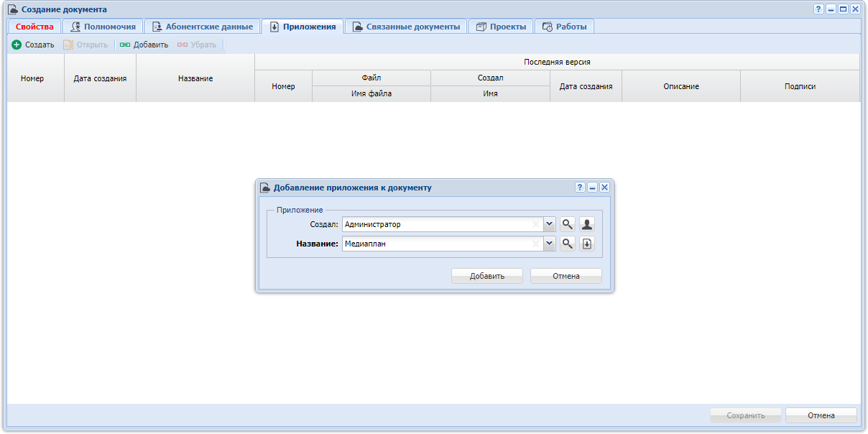The height and width of the screenshot is (434, 868).
Task: Clear the Создал field with the X icon
Action: click(x=535, y=224)
